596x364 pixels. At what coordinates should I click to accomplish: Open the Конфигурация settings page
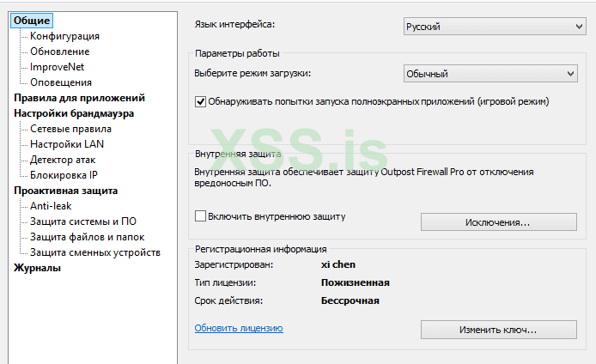[64, 36]
